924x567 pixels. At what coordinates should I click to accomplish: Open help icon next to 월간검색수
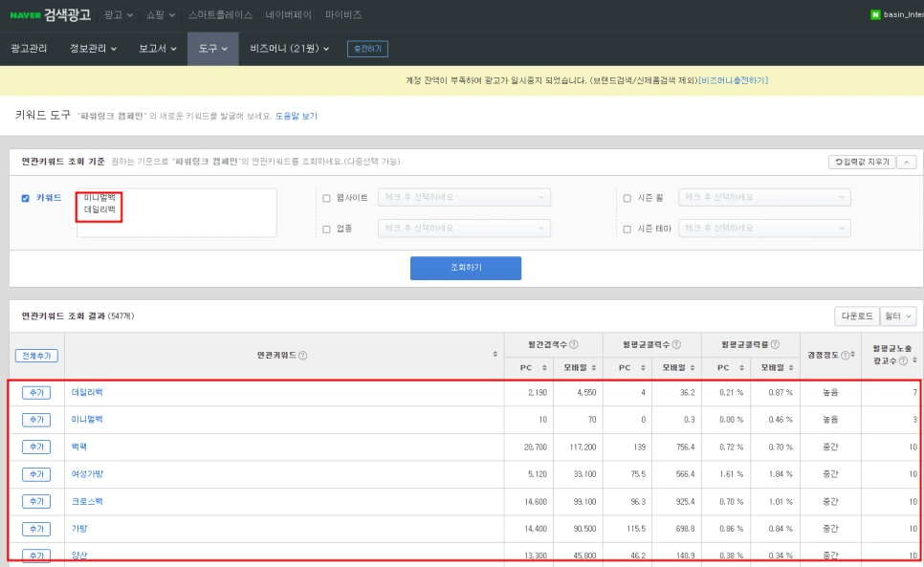point(573,344)
